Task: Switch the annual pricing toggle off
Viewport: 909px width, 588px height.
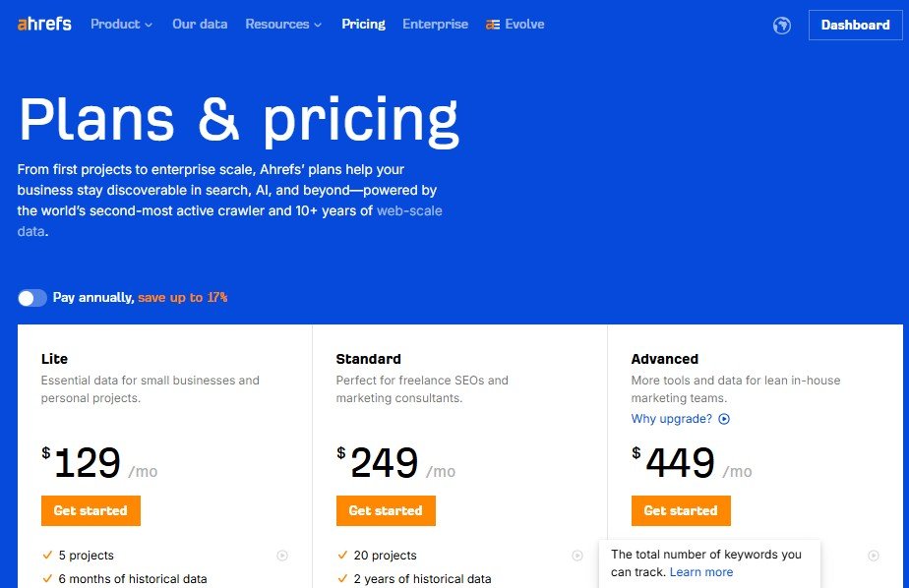Action: pos(31,297)
